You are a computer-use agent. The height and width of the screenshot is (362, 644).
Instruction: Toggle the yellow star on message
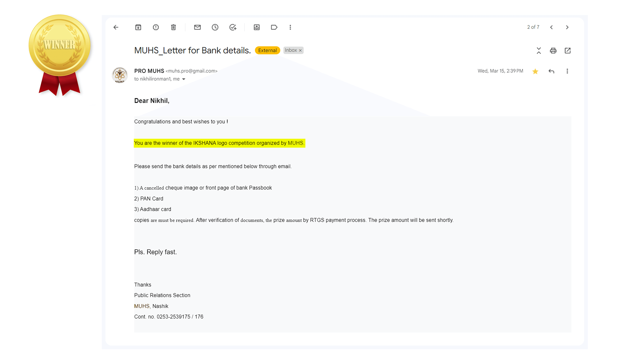coord(535,71)
